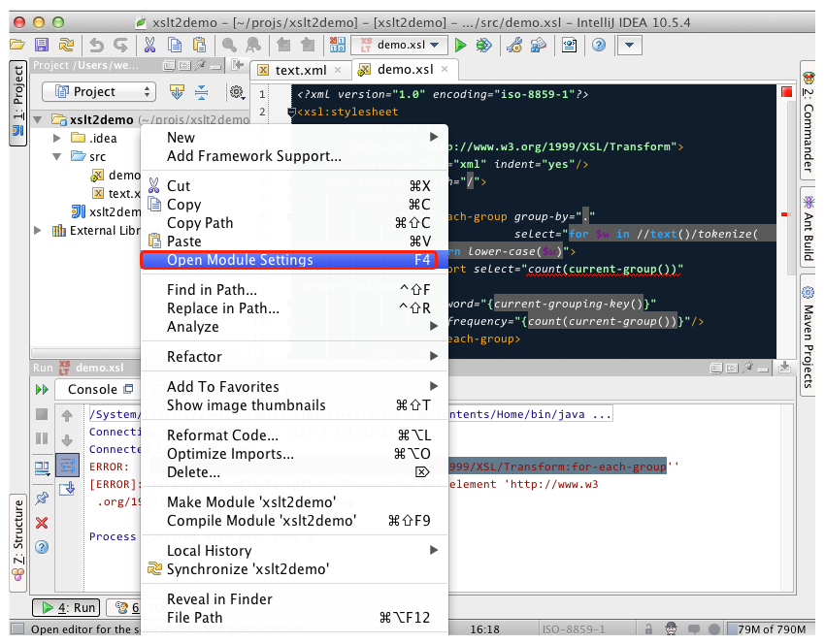Start debugging with the Debug bug icon
825x644 pixels.
coord(483,45)
